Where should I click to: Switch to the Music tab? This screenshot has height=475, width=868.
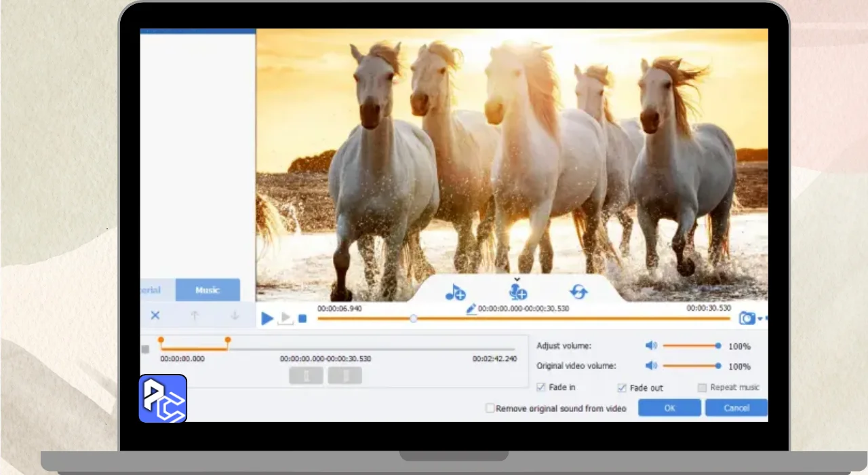pos(208,290)
